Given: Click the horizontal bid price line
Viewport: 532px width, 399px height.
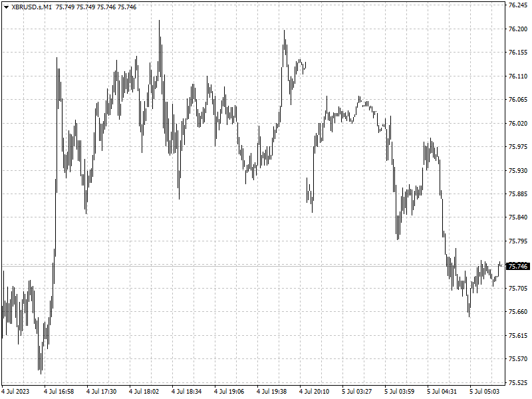Looking at the screenshot, I should coord(253,267).
